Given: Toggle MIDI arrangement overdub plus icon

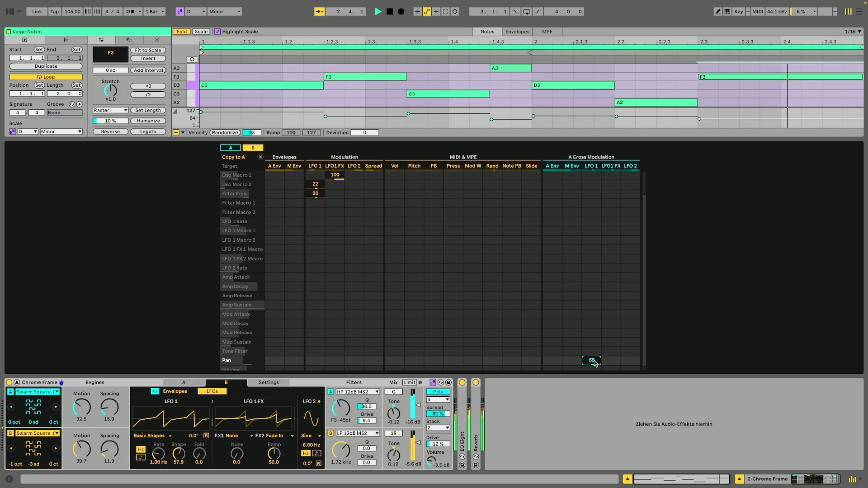Looking at the screenshot, I should [x=417, y=12].
